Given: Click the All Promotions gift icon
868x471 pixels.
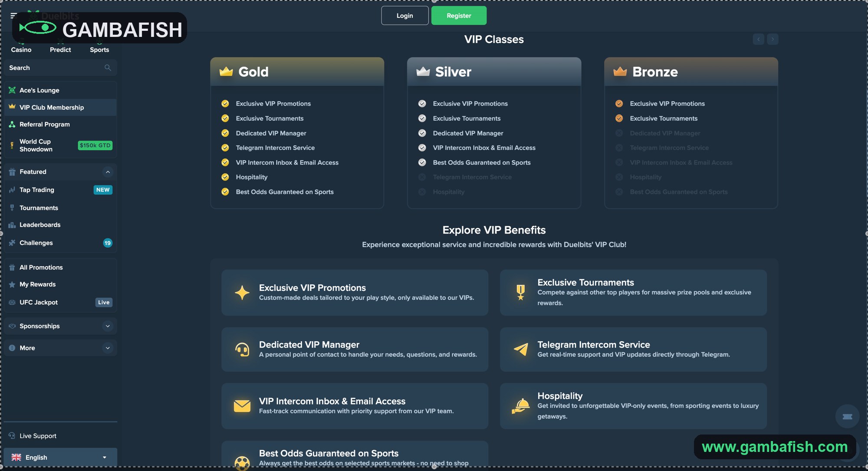Looking at the screenshot, I should point(12,267).
